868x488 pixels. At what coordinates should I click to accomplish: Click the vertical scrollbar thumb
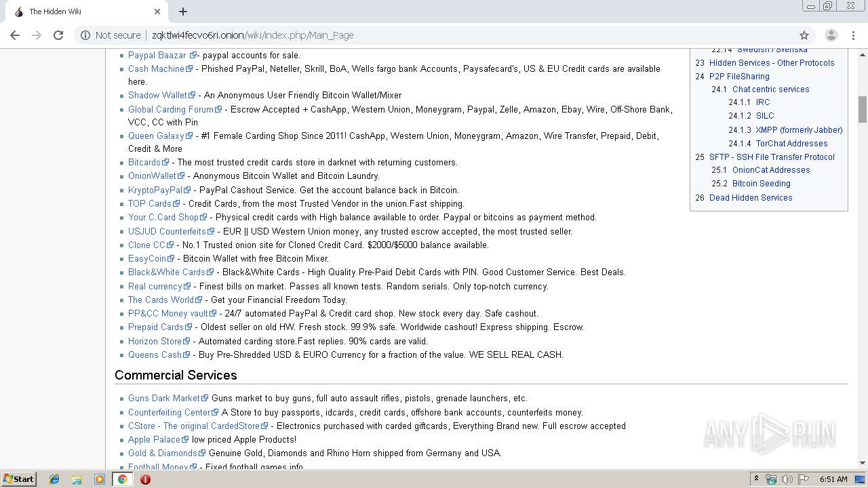[x=863, y=109]
